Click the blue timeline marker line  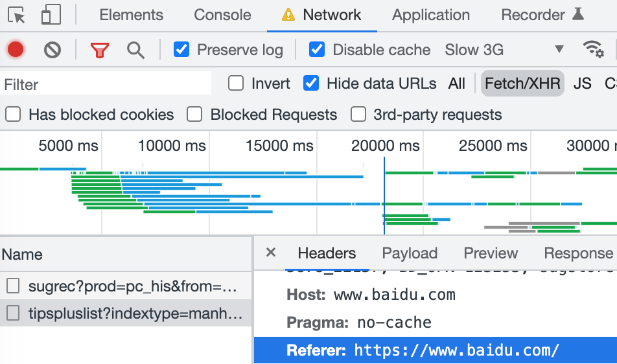coord(384,194)
